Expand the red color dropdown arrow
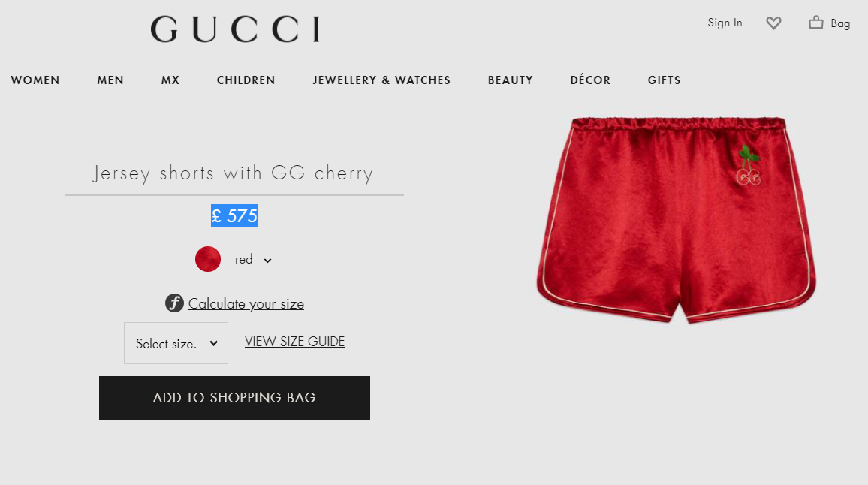868x485 pixels. [267, 261]
